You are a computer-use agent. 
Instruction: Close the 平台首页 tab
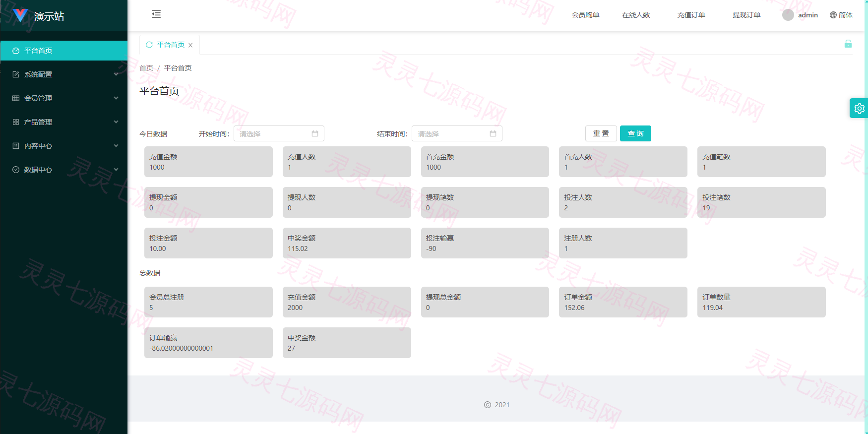(190, 45)
